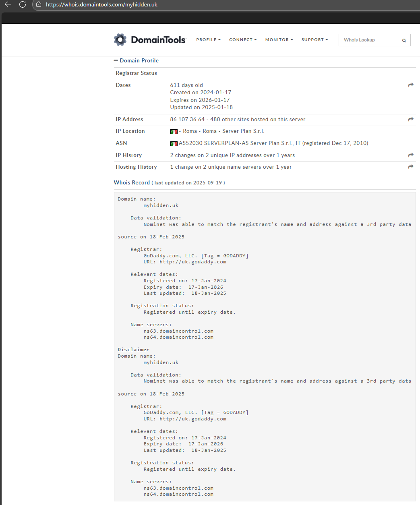Click the second 'myhidden.uk' below the Disclaimer
The image size is (420, 505).
coord(161,362)
